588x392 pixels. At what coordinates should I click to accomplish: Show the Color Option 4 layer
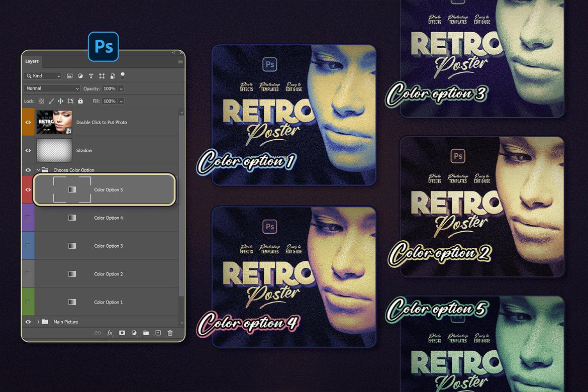[x=28, y=218]
